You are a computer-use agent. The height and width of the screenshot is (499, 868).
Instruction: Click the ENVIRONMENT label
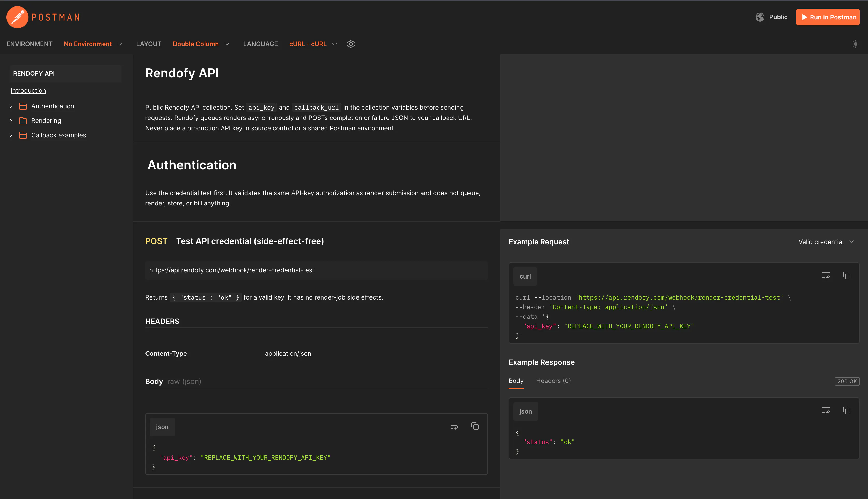coord(30,44)
